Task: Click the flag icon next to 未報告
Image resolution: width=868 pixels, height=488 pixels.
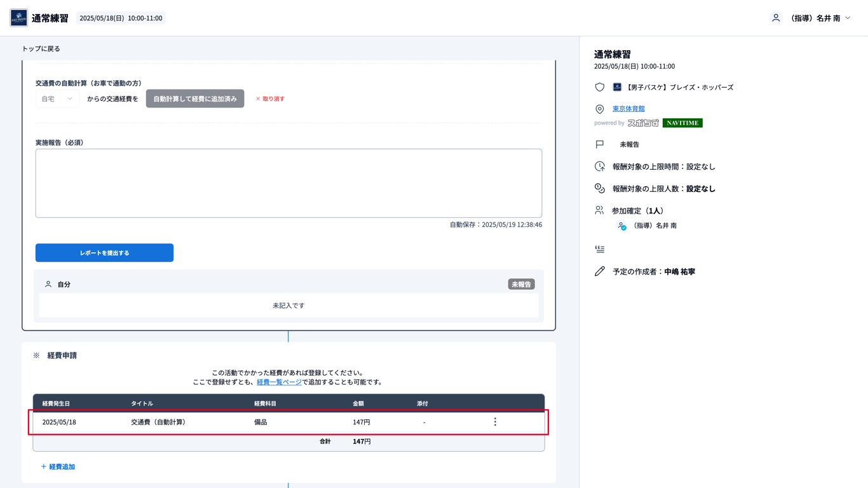Action: click(x=599, y=144)
